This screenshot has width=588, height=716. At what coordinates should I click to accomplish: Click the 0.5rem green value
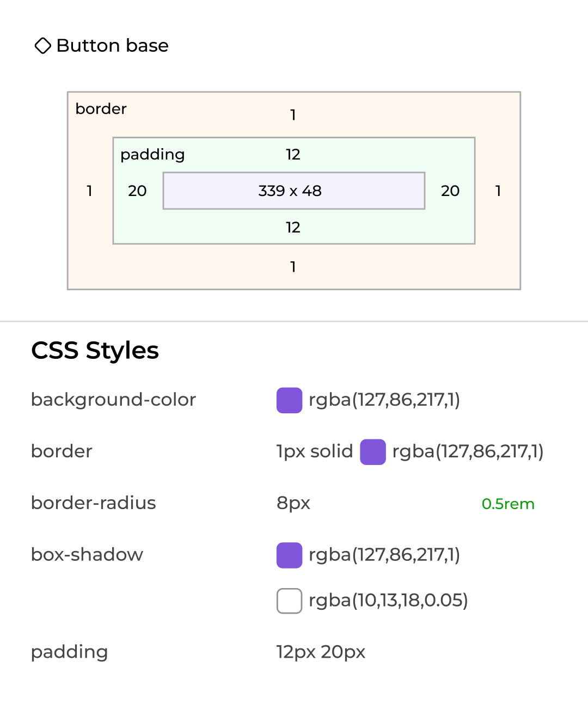point(508,504)
